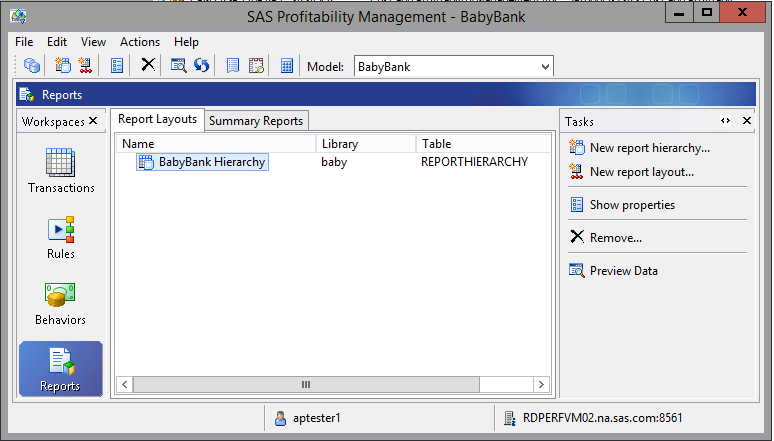Image resolution: width=774 pixels, height=441 pixels.
Task: Click the Refresh toolbar icon
Action: click(x=201, y=66)
